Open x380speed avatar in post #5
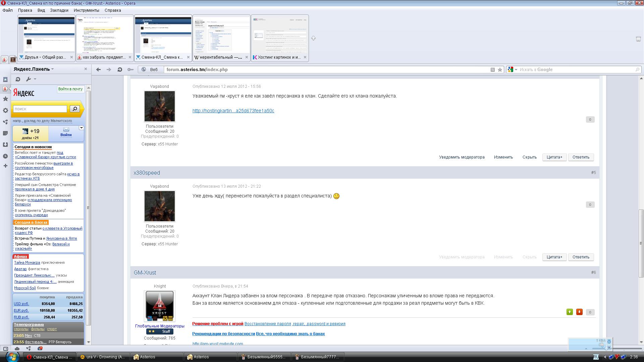 pos(159,206)
